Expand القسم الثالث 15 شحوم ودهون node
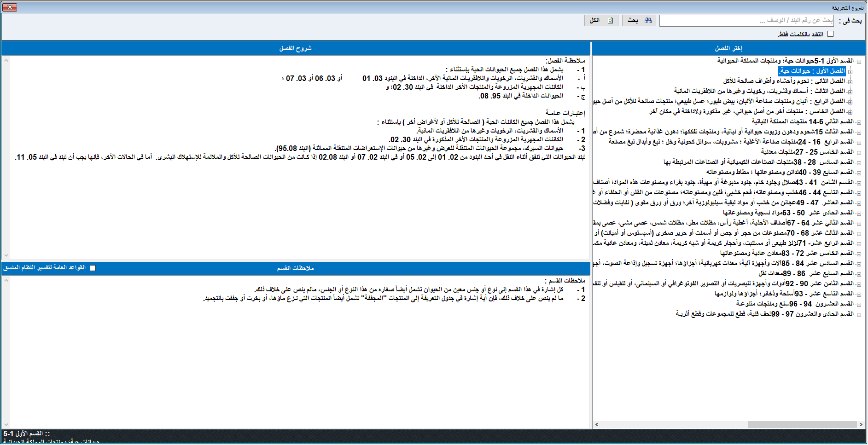The height and width of the screenshot is (445, 868). coord(859,132)
